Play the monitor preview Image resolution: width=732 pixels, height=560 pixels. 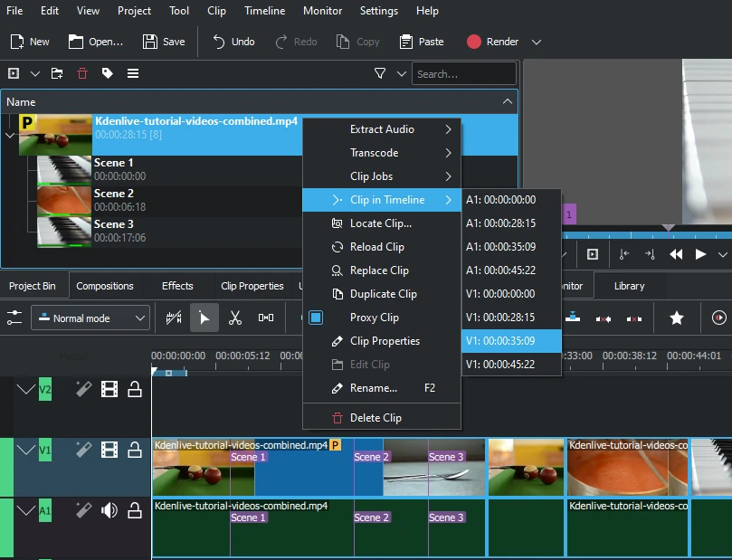click(x=700, y=254)
